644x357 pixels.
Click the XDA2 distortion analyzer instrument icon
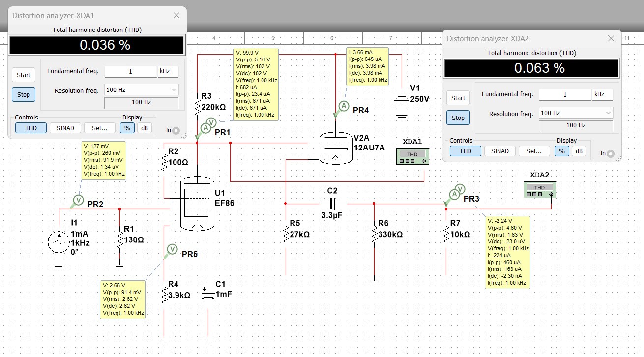coord(539,190)
